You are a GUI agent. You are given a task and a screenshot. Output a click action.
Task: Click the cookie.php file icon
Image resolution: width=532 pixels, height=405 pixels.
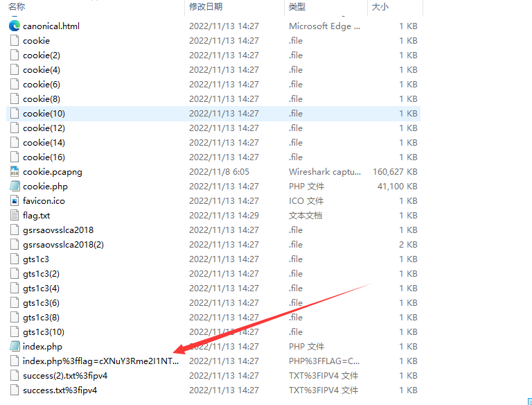pyautogui.click(x=15, y=186)
